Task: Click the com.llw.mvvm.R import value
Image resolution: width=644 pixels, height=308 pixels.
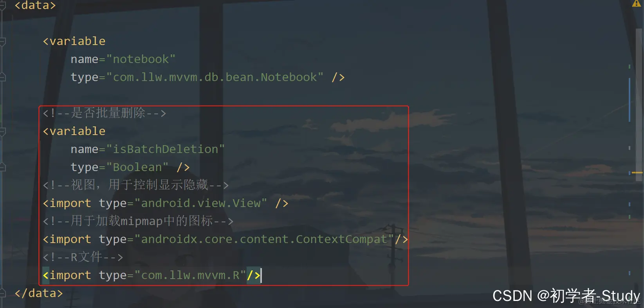Action: coord(190,275)
